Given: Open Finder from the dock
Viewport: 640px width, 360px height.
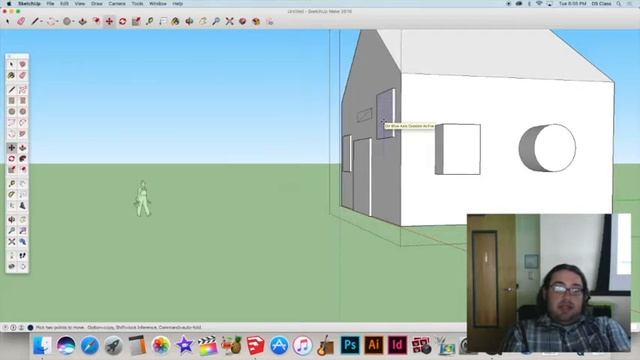Looking at the screenshot, I should pos(42,345).
